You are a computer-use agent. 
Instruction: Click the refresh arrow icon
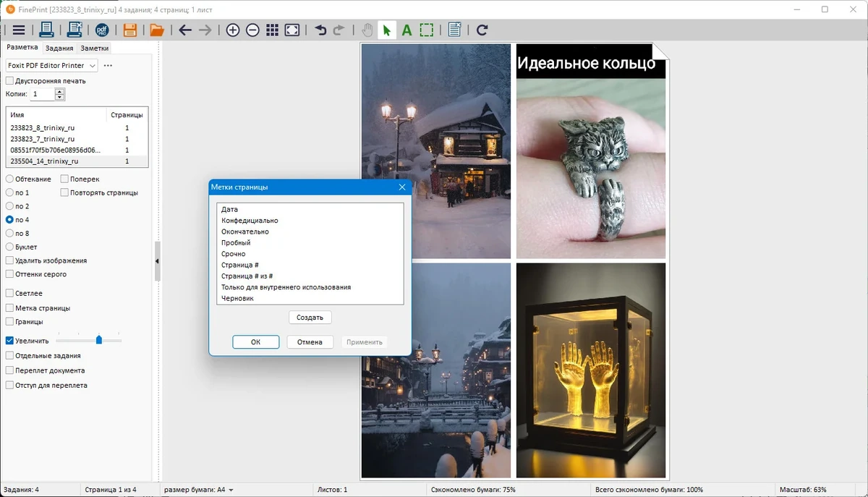click(482, 30)
